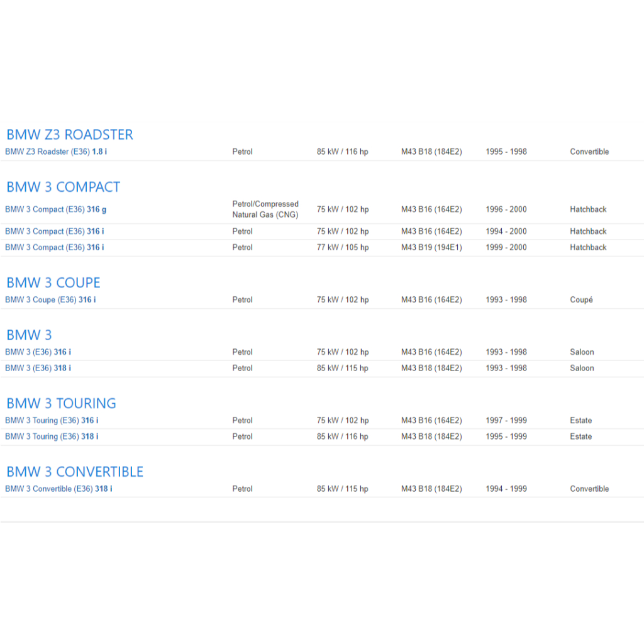Screen dimensions: 644x644
Task: Click the 1997 - 1999 year range cell
Action: (x=506, y=421)
